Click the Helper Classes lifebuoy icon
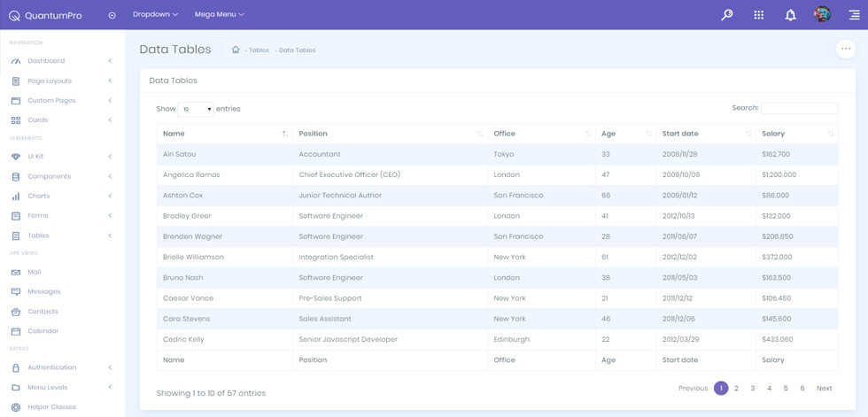Screen dimensions: 868x417 tap(16, 407)
